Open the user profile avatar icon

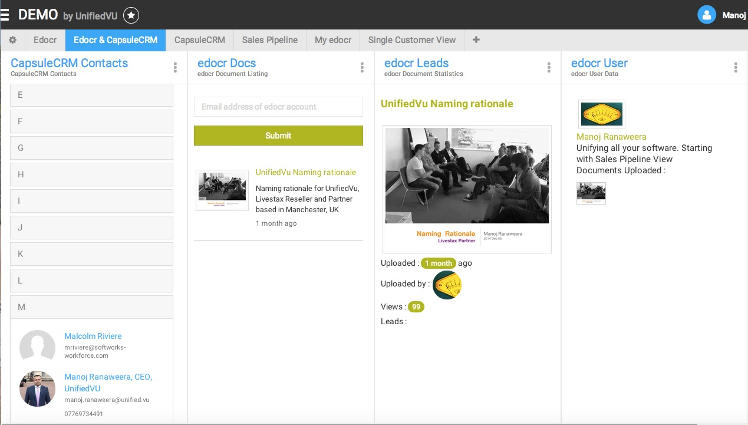click(x=706, y=15)
